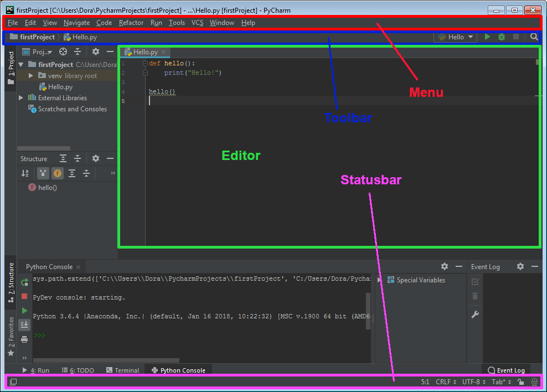
Task: Expand the External Libraries node
Action: (20, 97)
